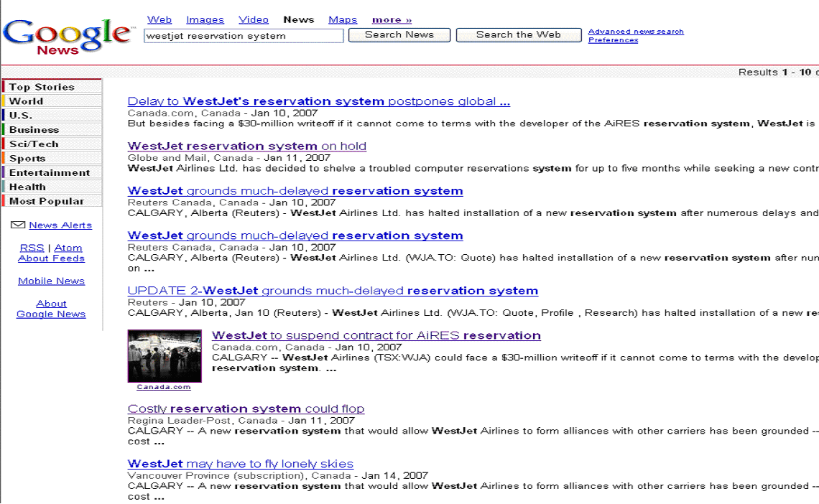Click the envelope icon beside News Alerts
819x504 pixels.
coord(18,225)
